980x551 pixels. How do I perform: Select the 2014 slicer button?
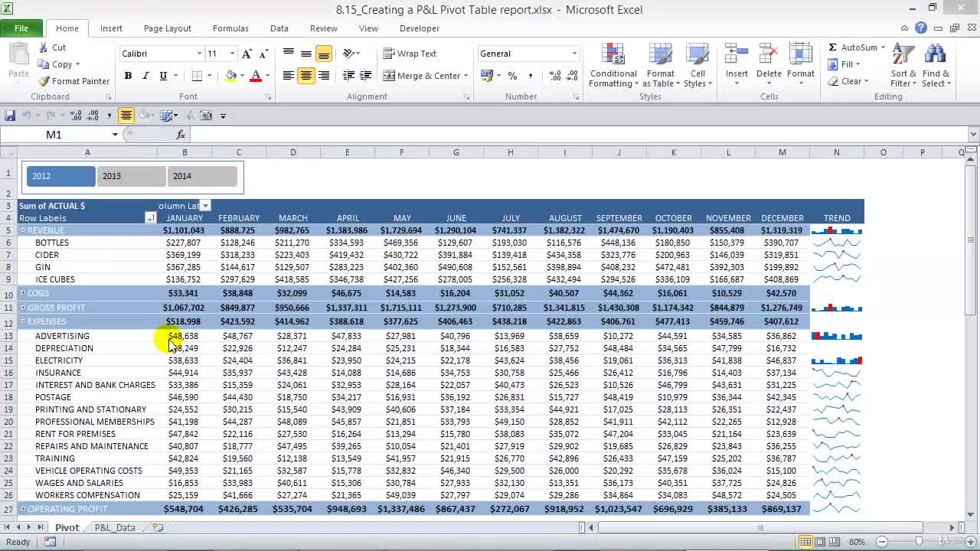click(x=202, y=176)
